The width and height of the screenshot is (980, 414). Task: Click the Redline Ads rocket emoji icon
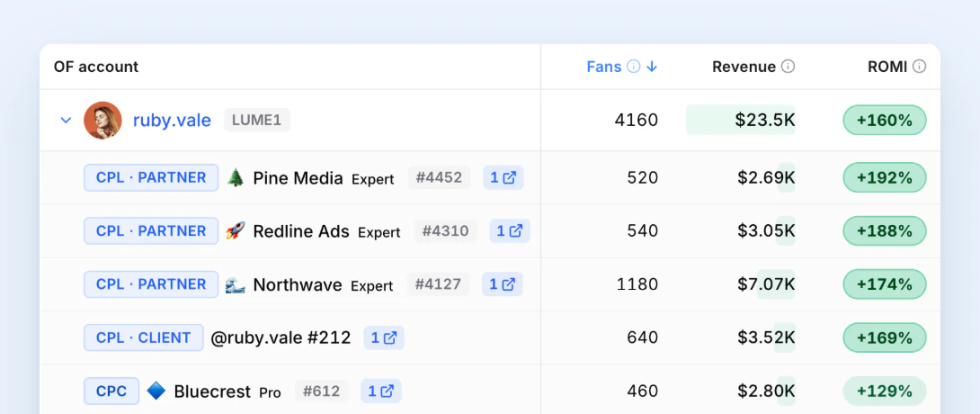click(235, 231)
